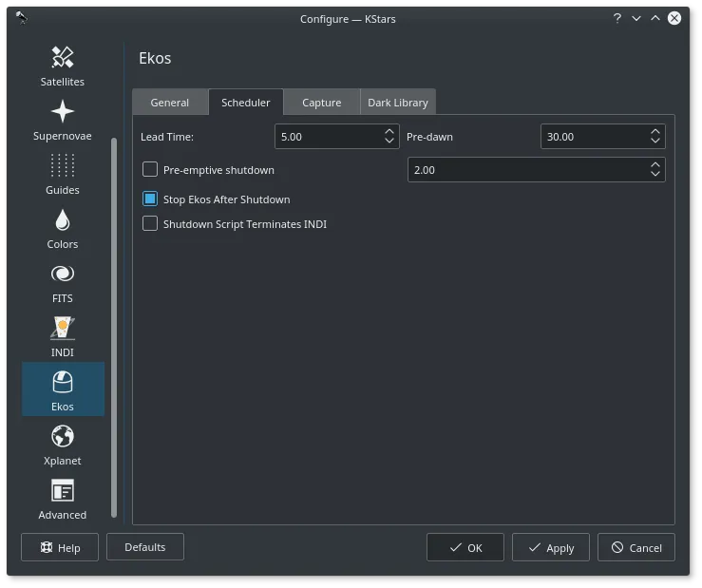The image size is (702, 588).
Task: Open the Colors settings page
Action: (x=63, y=229)
